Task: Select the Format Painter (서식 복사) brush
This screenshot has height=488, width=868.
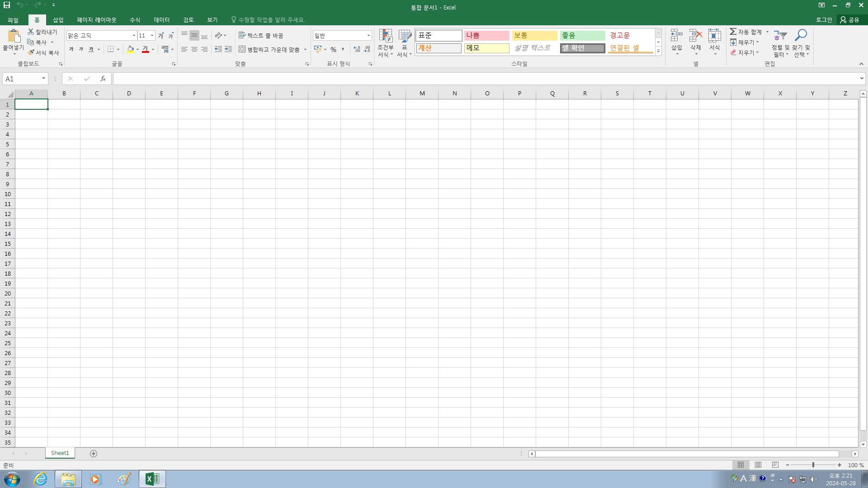Action: (31, 52)
